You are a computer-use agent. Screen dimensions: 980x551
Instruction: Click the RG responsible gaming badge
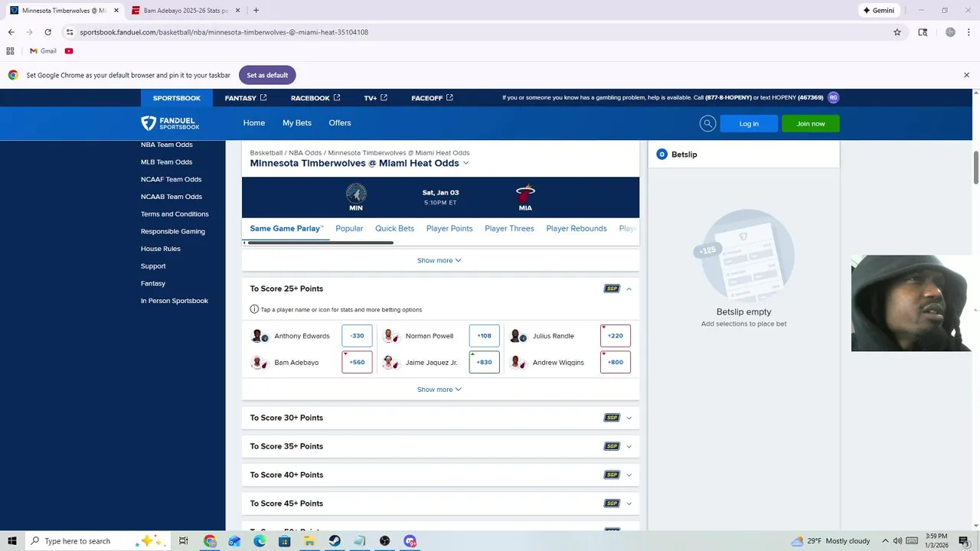tap(833, 97)
